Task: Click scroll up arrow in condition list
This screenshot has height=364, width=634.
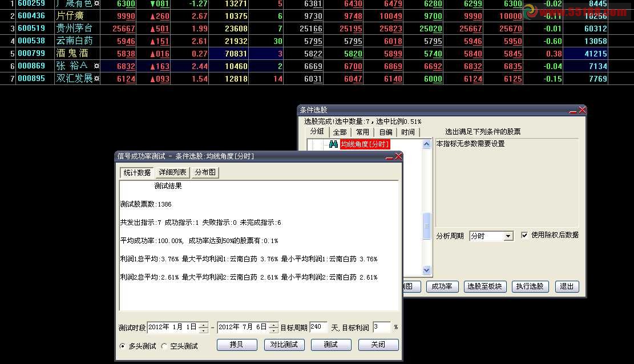Action: pyautogui.click(x=427, y=144)
